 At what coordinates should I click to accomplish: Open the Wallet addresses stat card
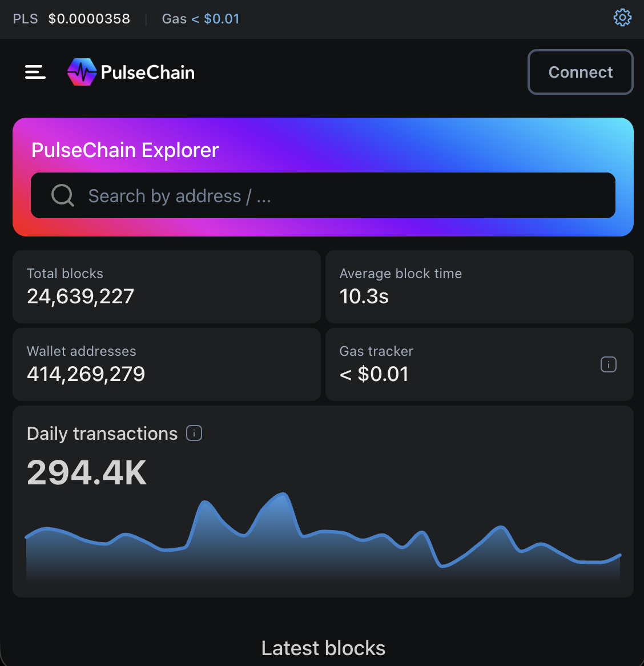[166, 364]
